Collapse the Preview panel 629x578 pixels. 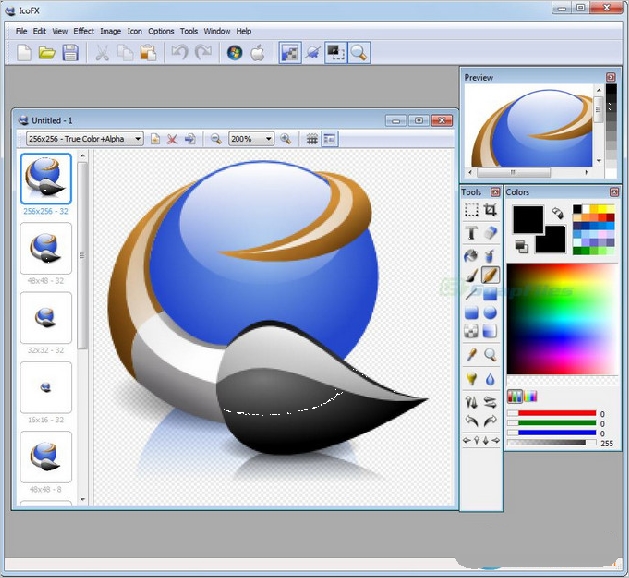611,77
